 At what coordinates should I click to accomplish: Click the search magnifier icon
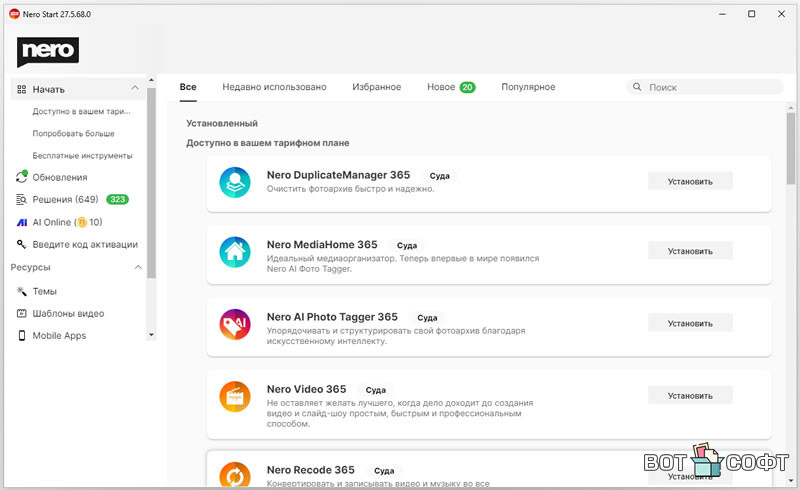[637, 87]
